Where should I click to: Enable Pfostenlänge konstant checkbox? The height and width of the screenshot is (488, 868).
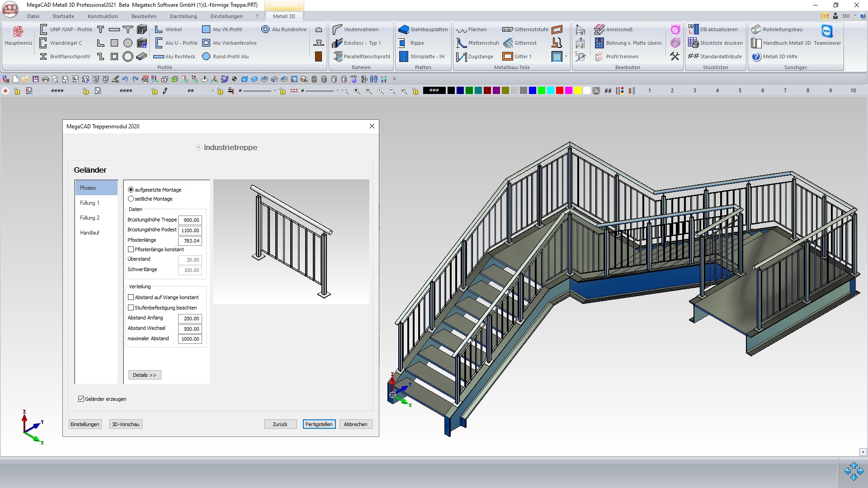point(131,249)
